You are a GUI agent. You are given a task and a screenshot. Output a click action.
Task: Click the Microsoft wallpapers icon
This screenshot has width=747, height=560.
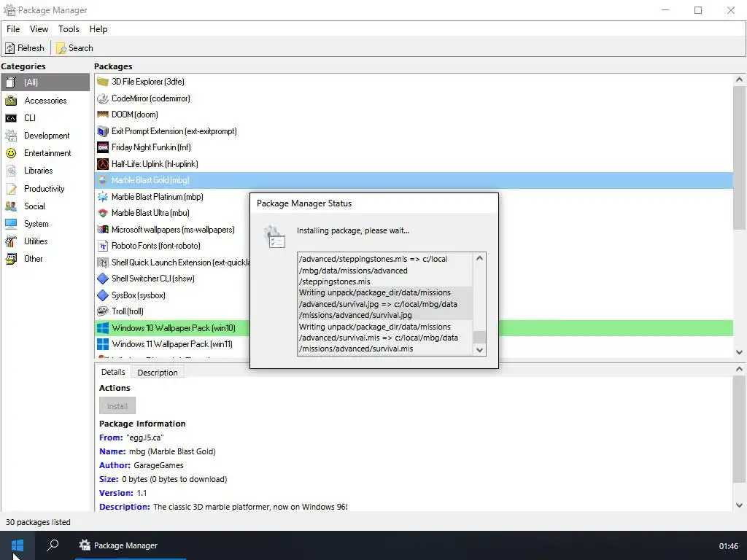click(102, 230)
